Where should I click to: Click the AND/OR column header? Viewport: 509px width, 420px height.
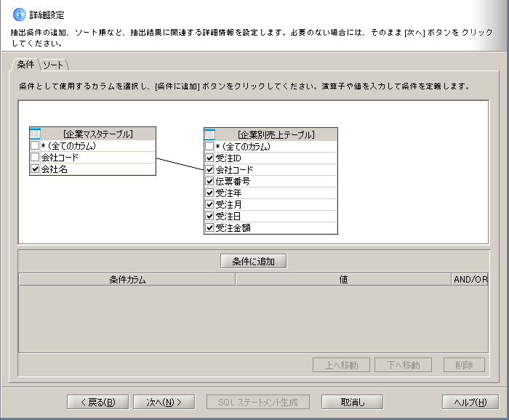point(470,279)
